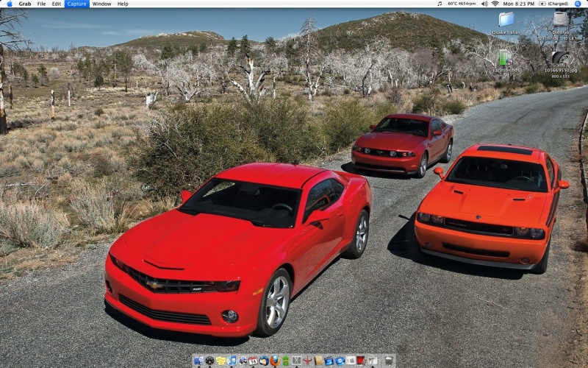Image resolution: width=588 pixels, height=368 pixels.
Task: Open the Trash in the Dock
Action: [x=389, y=361]
